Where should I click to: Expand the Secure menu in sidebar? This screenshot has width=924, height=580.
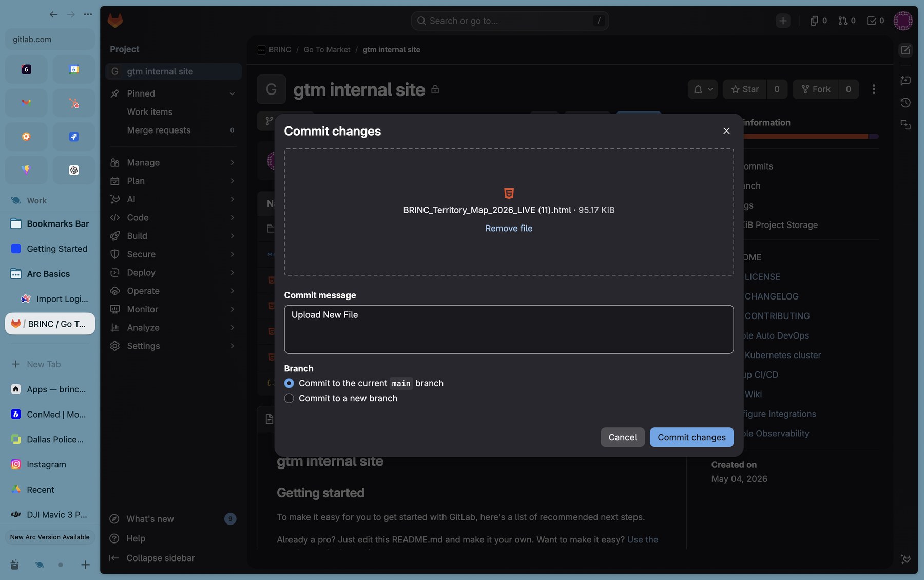[x=174, y=254]
